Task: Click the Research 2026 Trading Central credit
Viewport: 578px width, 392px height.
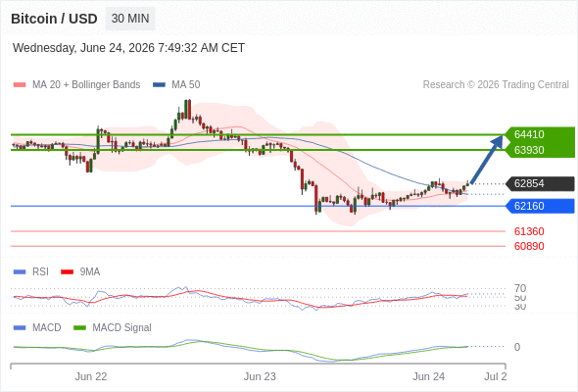Action: [x=496, y=85]
